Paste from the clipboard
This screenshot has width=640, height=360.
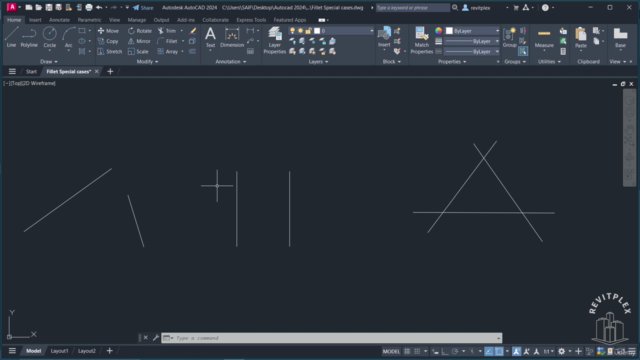(580, 37)
